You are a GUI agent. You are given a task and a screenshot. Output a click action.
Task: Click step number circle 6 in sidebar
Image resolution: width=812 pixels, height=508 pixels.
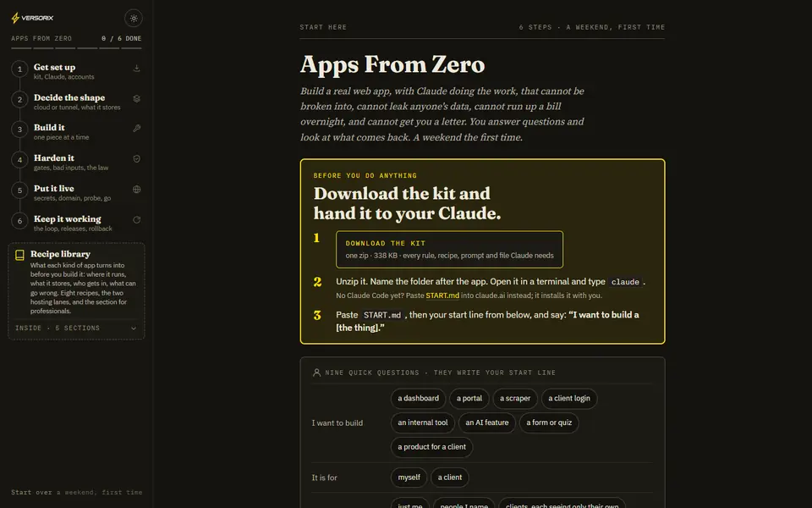click(19, 221)
